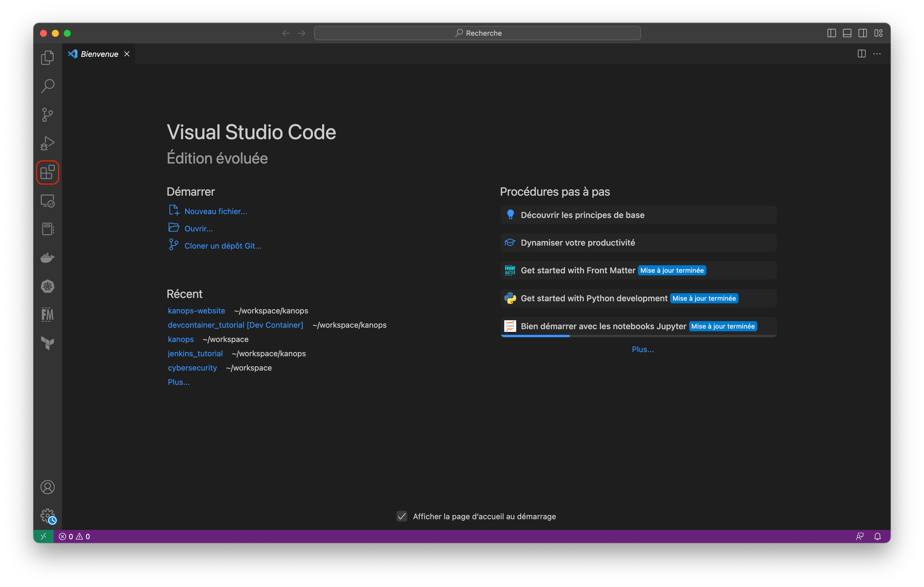Open the customize layout dropdown

[x=879, y=33]
